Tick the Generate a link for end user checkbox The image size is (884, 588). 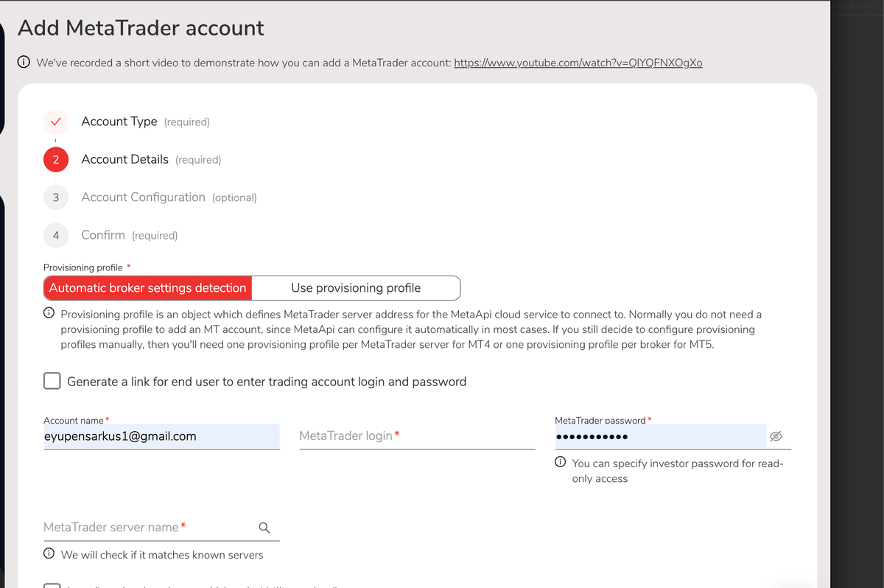point(52,381)
